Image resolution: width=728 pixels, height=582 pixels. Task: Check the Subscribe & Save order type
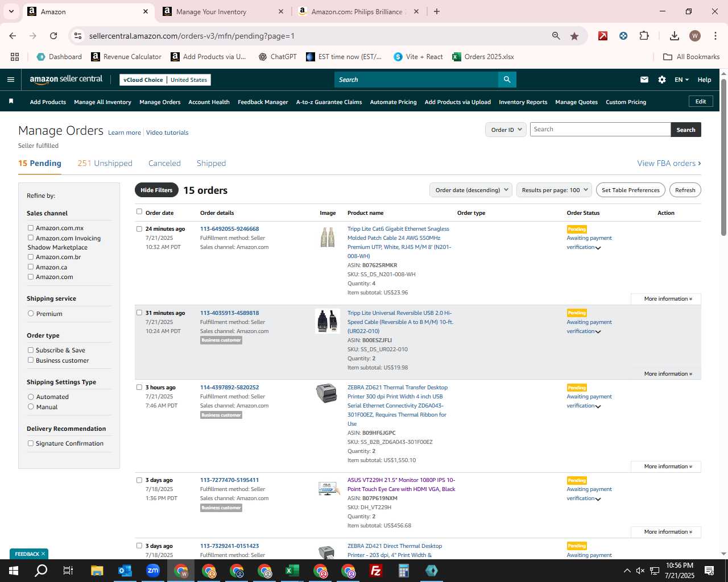[31, 350]
